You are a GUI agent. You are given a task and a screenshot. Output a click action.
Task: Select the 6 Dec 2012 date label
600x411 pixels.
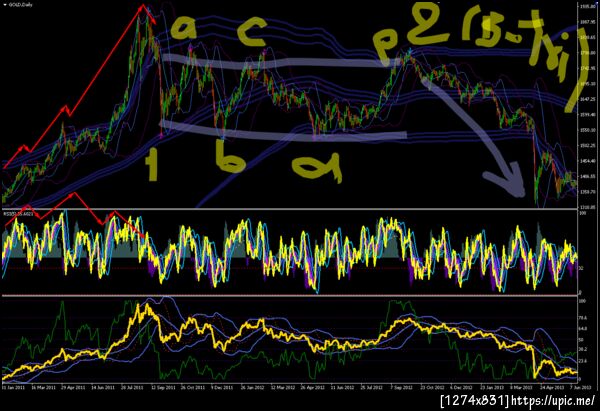point(462,388)
